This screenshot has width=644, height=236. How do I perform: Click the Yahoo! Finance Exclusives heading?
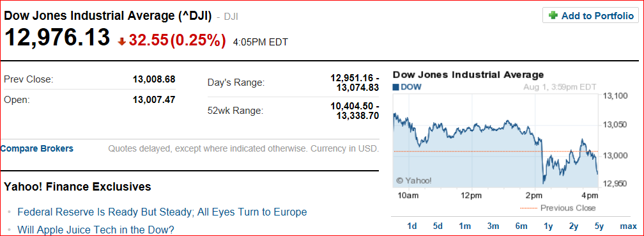78,187
